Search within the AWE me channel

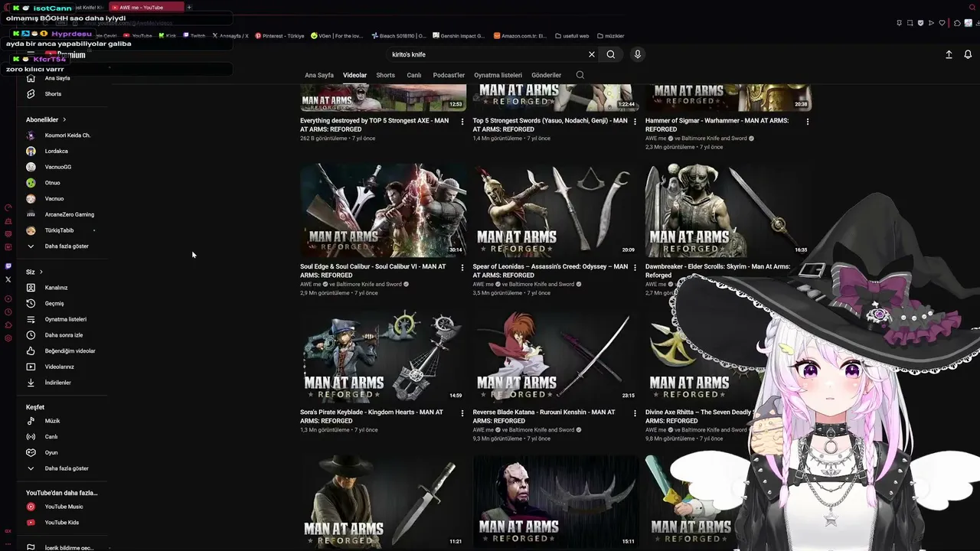(580, 75)
